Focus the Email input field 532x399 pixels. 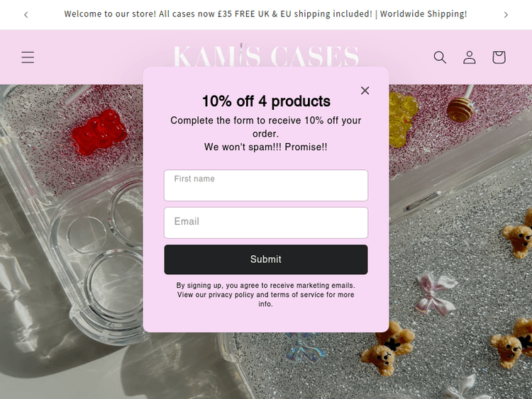click(266, 223)
